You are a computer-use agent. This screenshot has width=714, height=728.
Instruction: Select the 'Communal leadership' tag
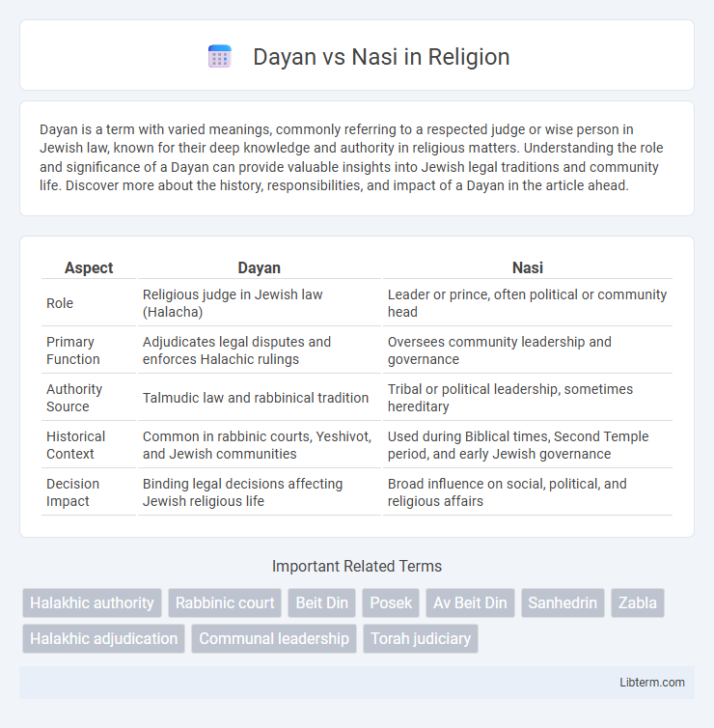pyautogui.click(x=274, y=638)
